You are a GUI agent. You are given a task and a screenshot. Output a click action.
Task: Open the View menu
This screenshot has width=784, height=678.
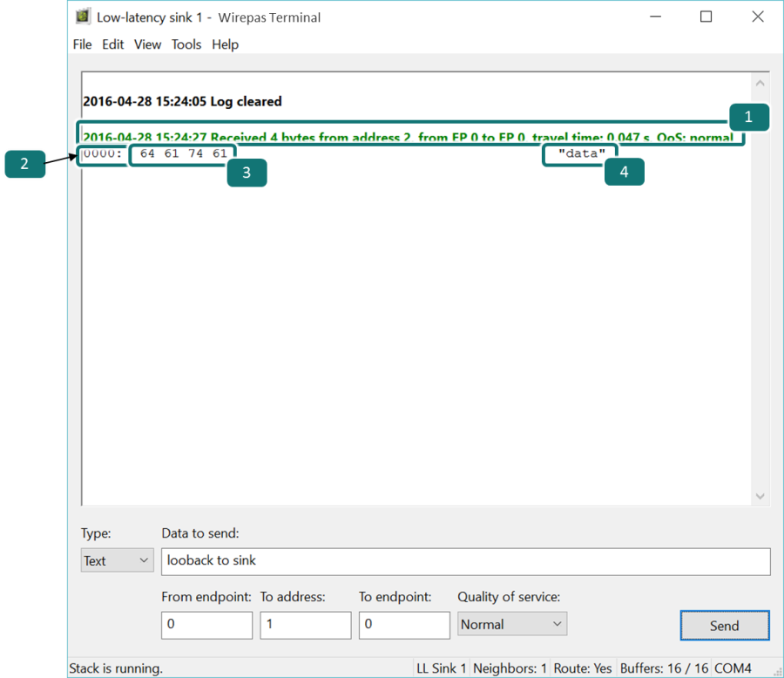(x=147, y=44)
